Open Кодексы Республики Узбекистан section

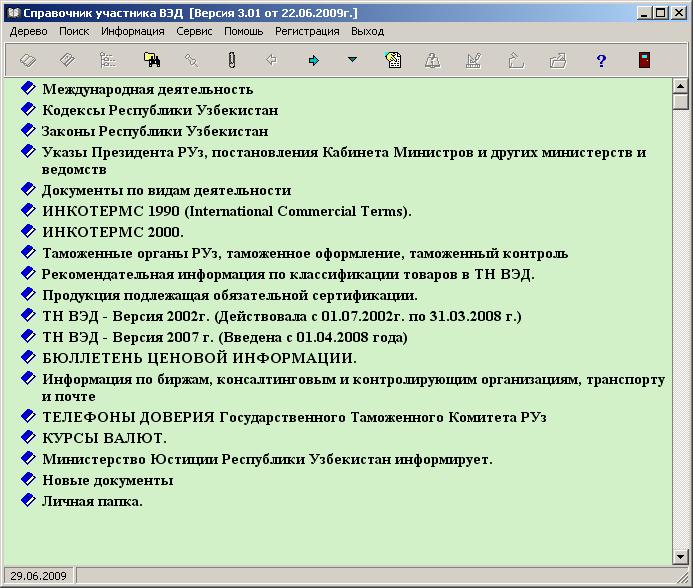(160, 110)
